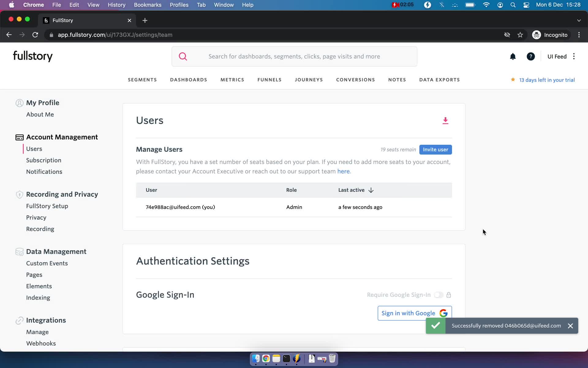Click the tracking blocked eye icon in address bar
The image size is (588, 368).
tap(507, 35)
